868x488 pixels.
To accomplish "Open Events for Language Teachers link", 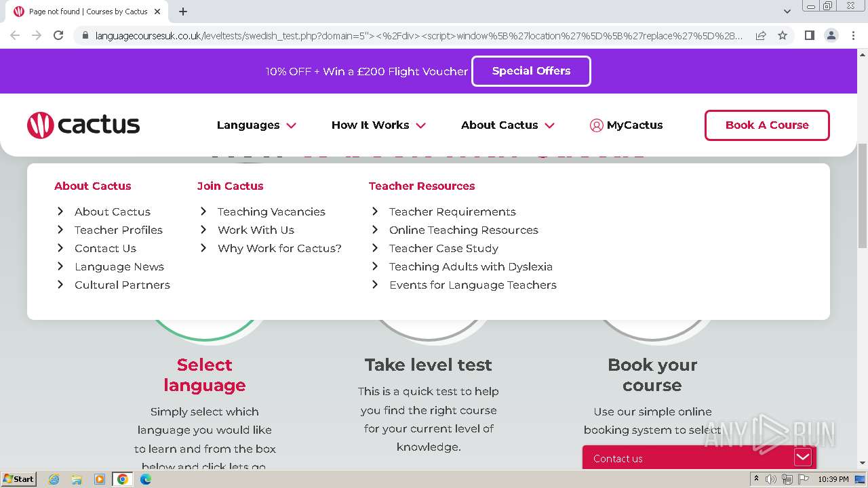I will [473, 285].
